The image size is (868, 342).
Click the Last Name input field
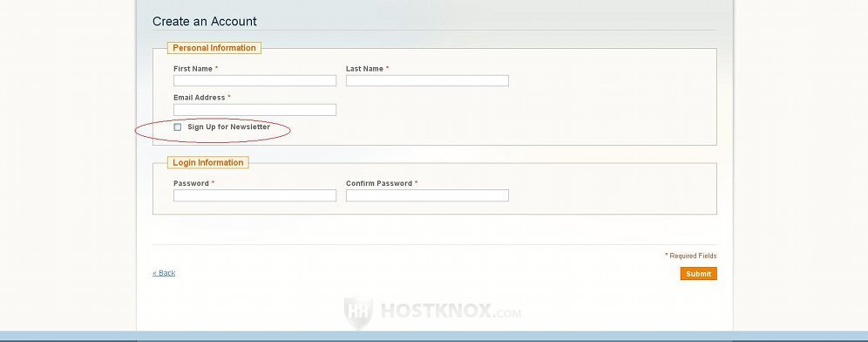pyautogui.click(x=427, y=81)
